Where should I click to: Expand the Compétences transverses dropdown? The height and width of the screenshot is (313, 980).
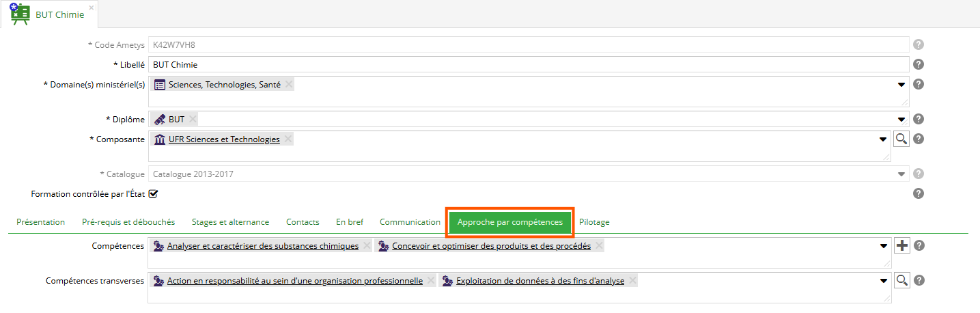tap(883, 280)
